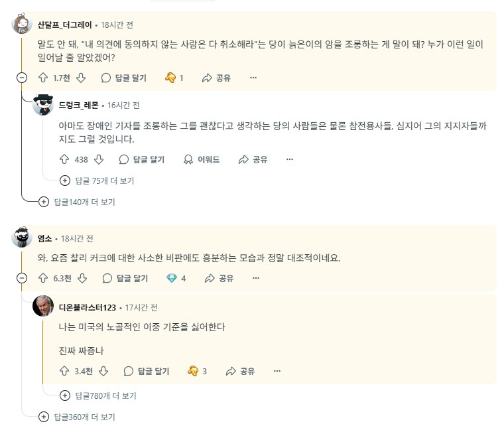Viewport: 504px width, 432px height.
Task: Collapse 염소's comment thread
Action: click(22, 278)
